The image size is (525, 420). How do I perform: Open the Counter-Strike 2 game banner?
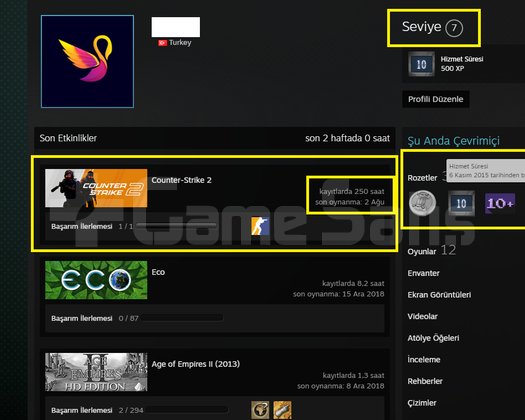click(96, 188)
